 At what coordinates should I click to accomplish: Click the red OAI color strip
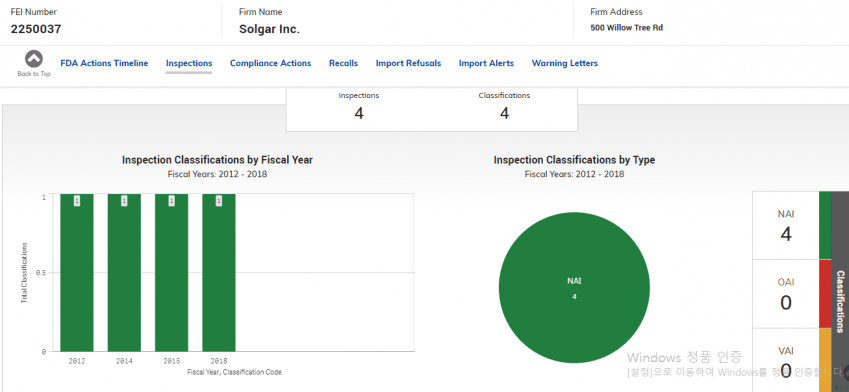(x=825, y=294)
